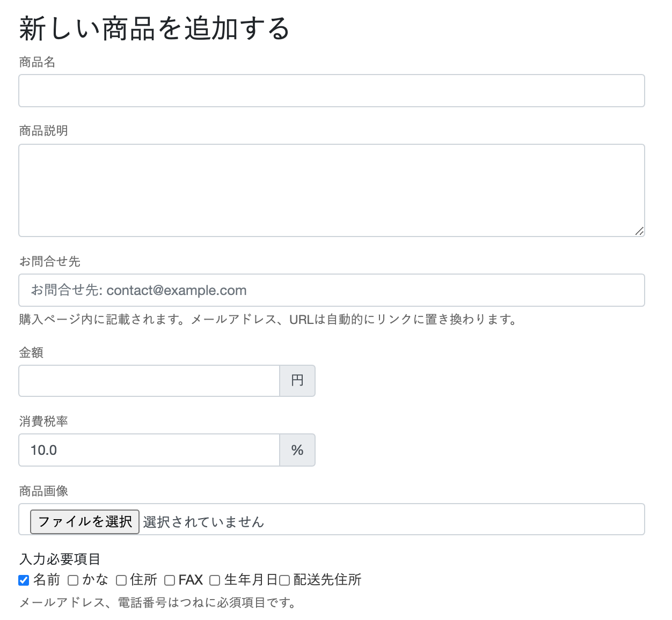Check the 配送先住所 checkbox

[x=284, y=580]
